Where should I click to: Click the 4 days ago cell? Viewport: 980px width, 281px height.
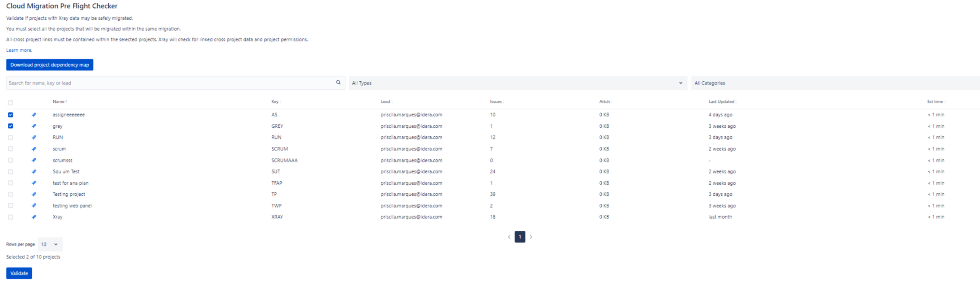click(x=720, y=115)
